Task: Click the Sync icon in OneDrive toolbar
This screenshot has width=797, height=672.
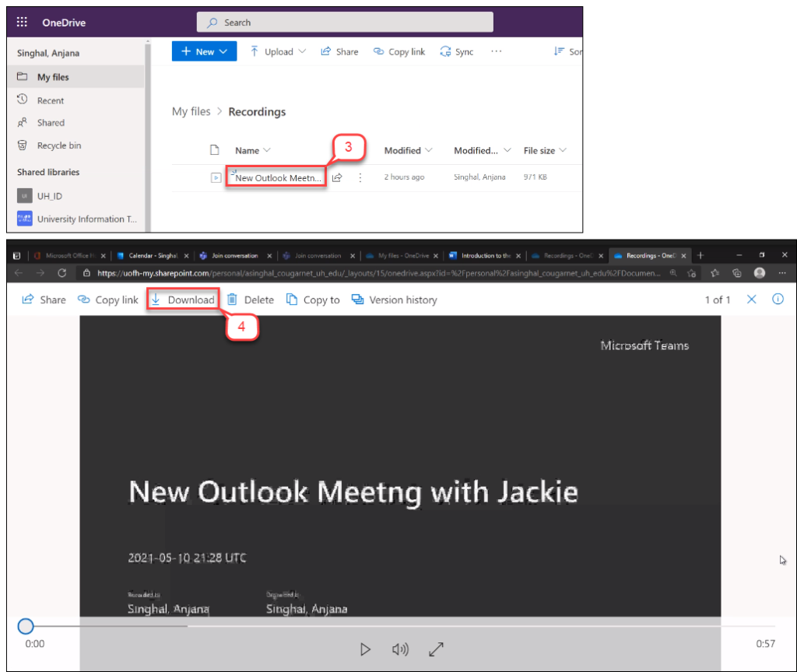Action: coord(456,51)
